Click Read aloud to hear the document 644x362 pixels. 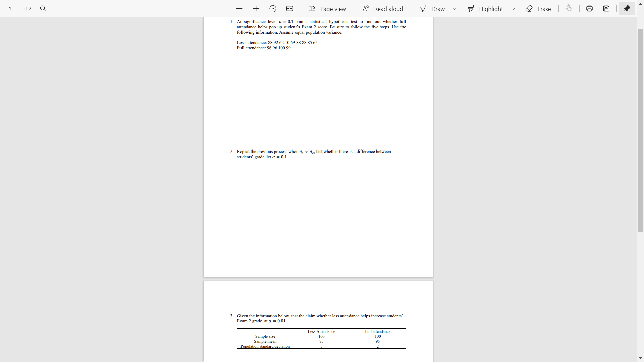383,8
